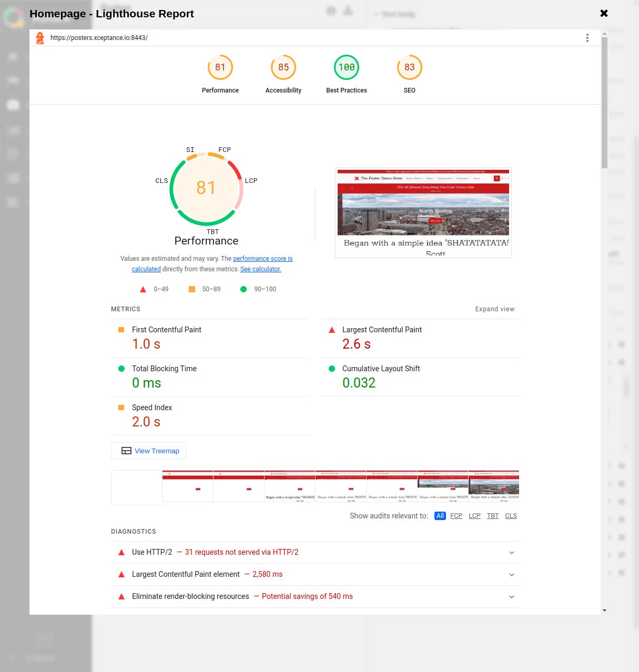Click the First Contentful Paint value 1.0 s
Viewport: 639px width, 672px height.
click(x=146, y=344)
